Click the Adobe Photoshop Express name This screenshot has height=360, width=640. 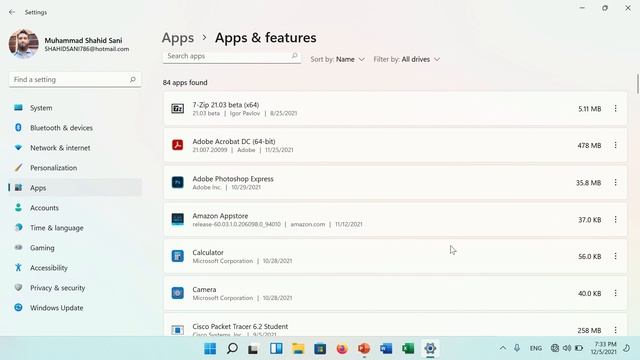coord(233,179)
